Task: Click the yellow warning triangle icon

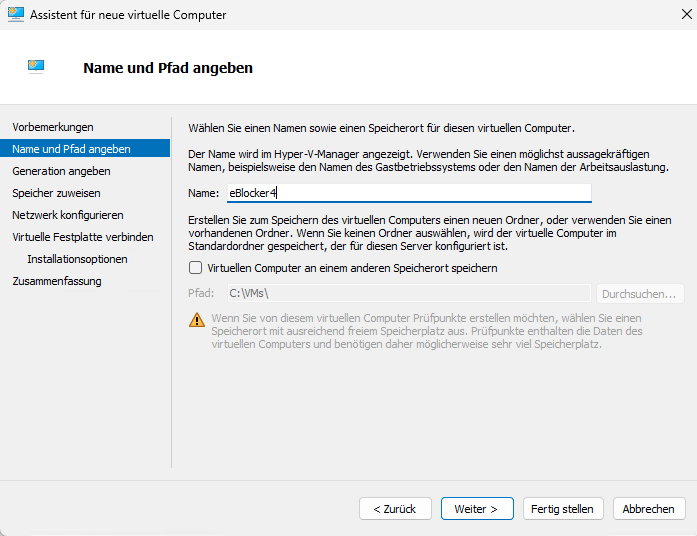Action: pos(197,319)
